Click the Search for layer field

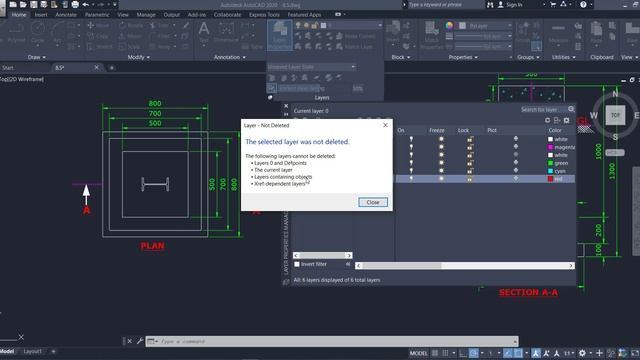pos(543,109)
